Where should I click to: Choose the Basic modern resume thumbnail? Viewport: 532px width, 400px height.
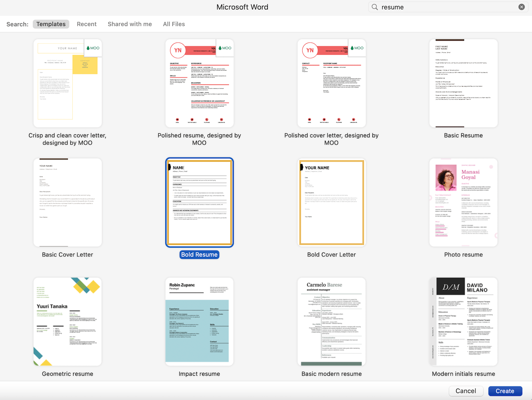pos(331,321)
